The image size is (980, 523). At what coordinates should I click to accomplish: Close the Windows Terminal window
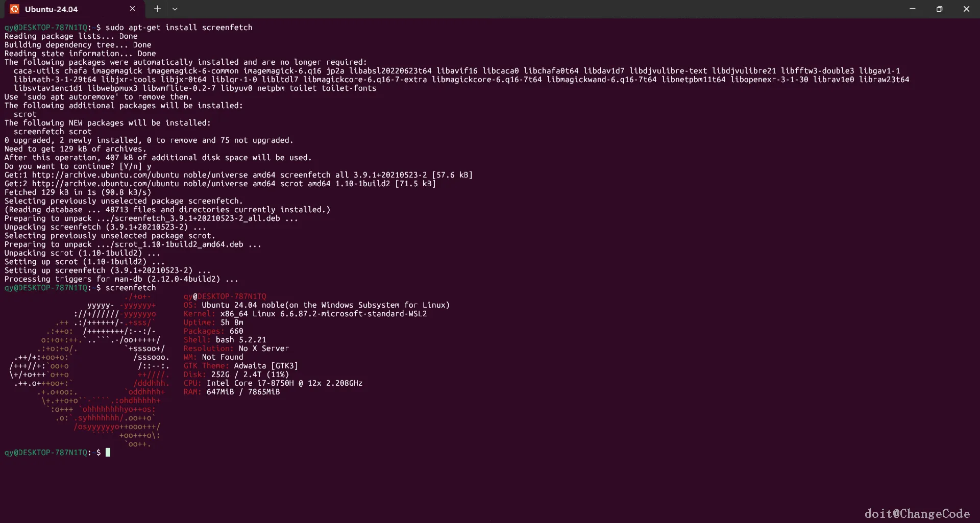[966, 9]
